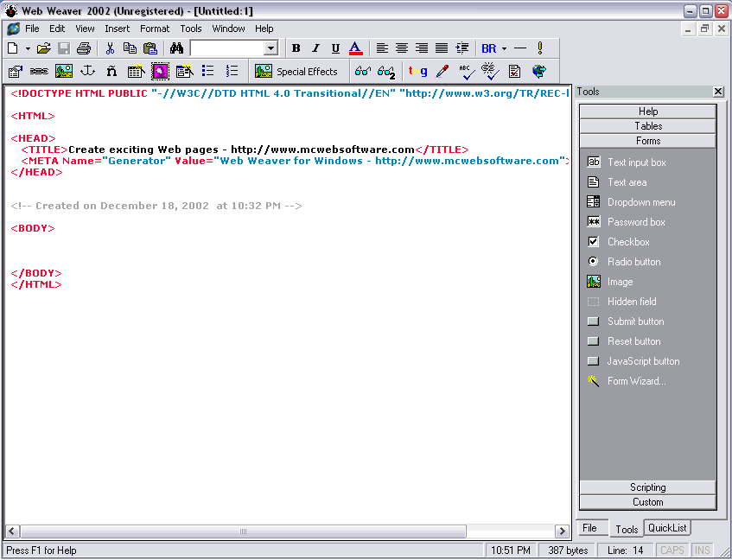Align text left
732x560 pixels.
tap(382, 48)
